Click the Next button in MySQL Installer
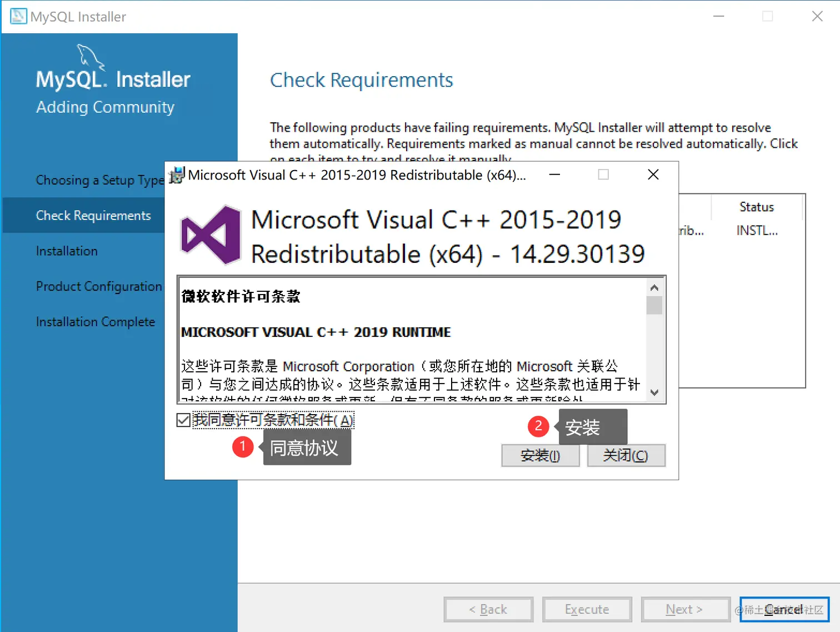 (x=686, y=610)
